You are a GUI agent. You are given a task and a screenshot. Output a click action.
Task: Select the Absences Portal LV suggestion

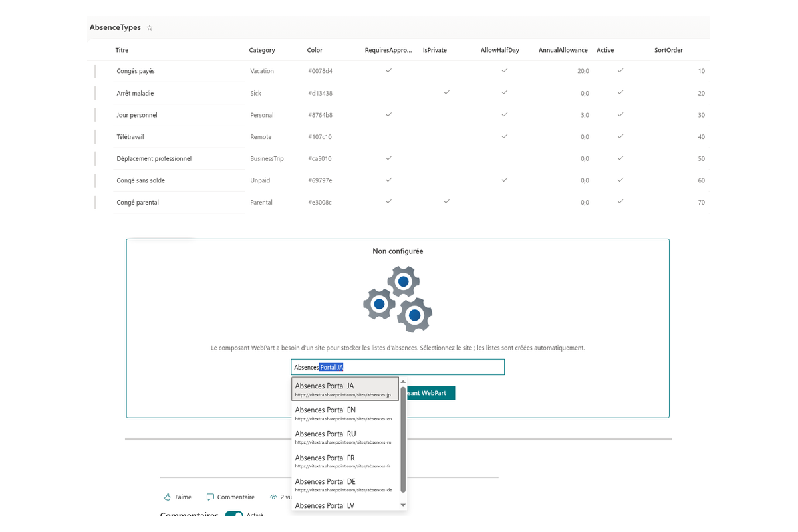(x=345, y=506)
